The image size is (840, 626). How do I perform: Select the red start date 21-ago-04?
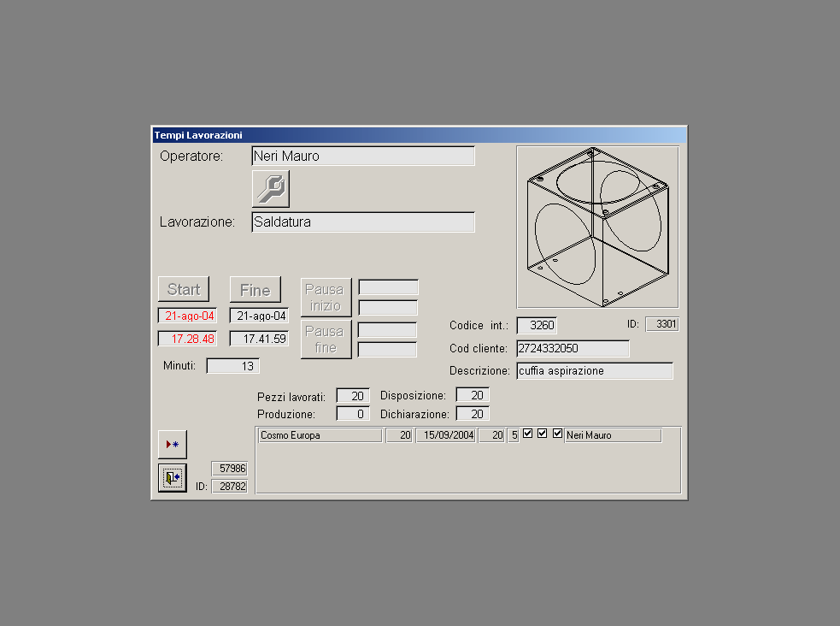tap(187, 316)
